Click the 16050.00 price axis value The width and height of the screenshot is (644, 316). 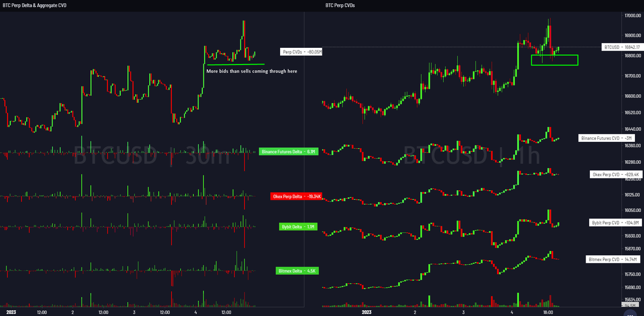coord(633,211)
